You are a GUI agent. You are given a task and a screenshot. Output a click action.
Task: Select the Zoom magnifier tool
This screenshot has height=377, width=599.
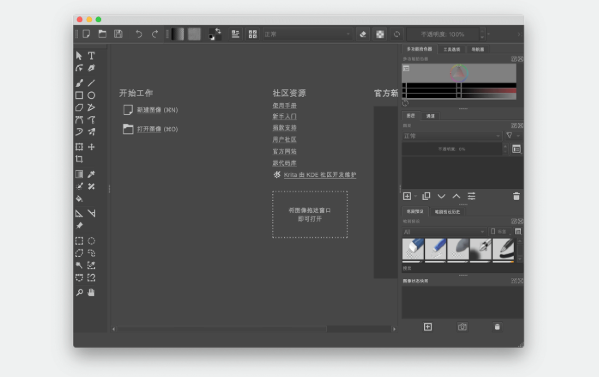pyautogui.click(x=79, y=293)
